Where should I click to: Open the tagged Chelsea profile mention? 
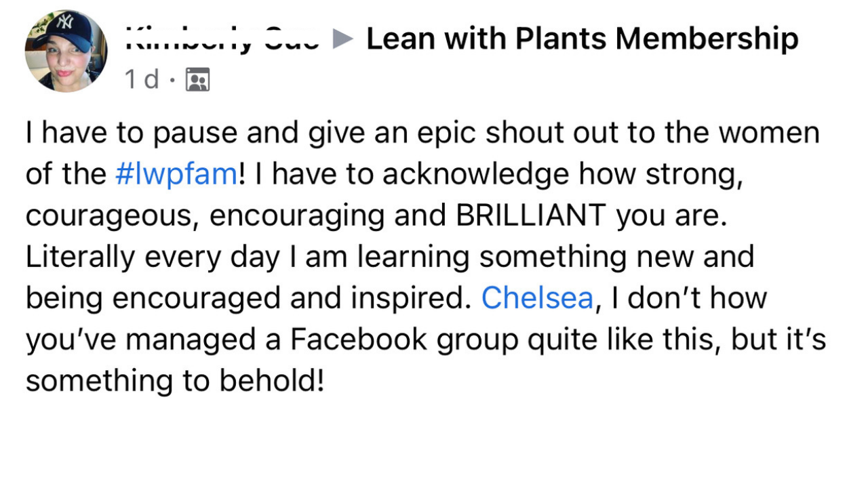537,298
